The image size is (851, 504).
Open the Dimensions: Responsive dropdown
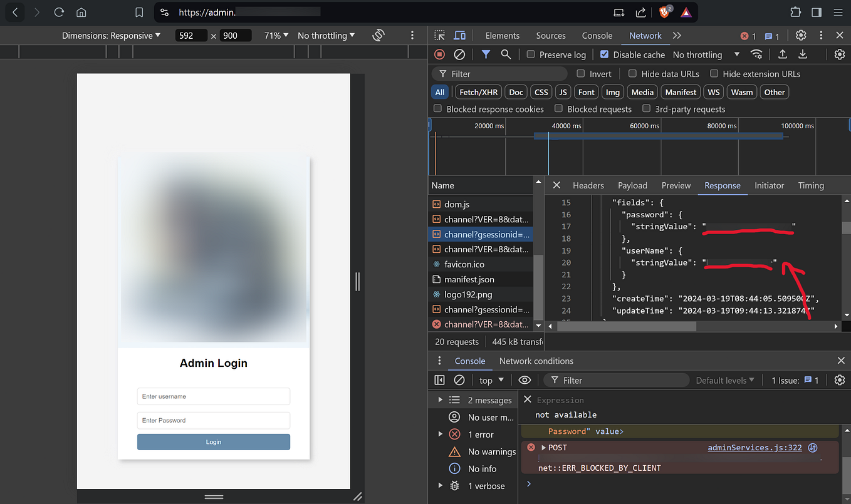[112, 36]
